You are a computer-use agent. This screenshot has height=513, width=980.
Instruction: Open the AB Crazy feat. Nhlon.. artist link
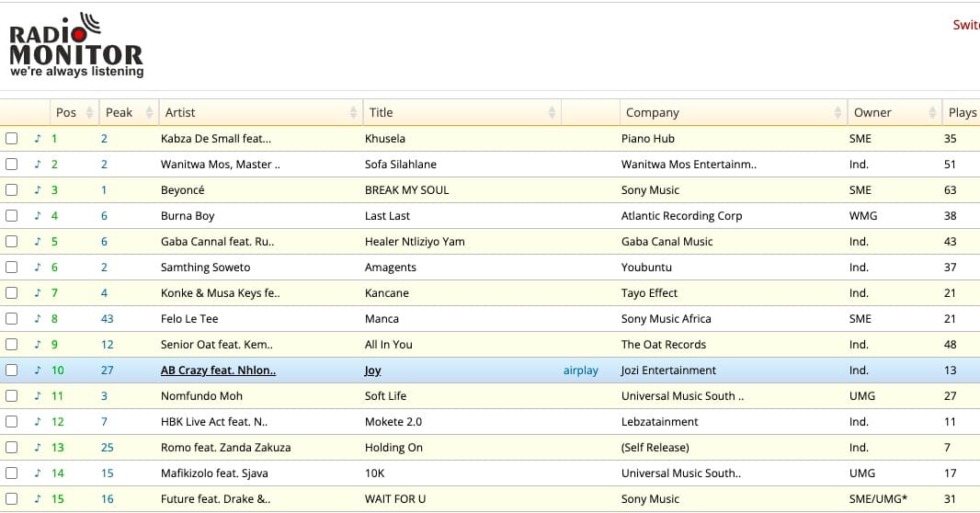coord(218,370)
